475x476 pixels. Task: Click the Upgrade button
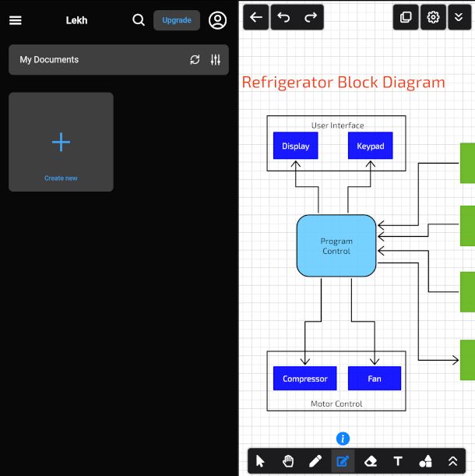pos(177,20)
